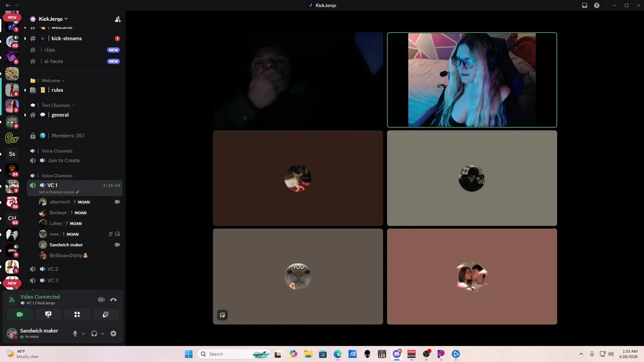Show hidden system tray icons

coord(581,354)
